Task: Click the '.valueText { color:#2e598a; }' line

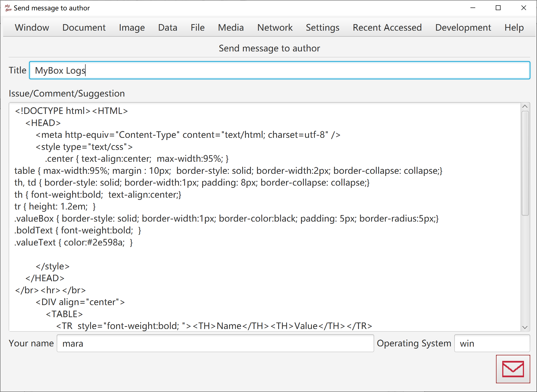Action: (x=73, y=242)
